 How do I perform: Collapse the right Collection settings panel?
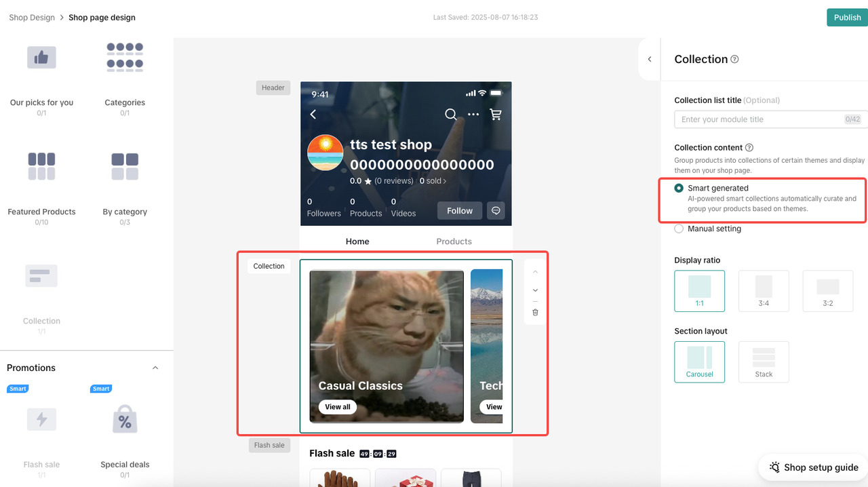649,59
